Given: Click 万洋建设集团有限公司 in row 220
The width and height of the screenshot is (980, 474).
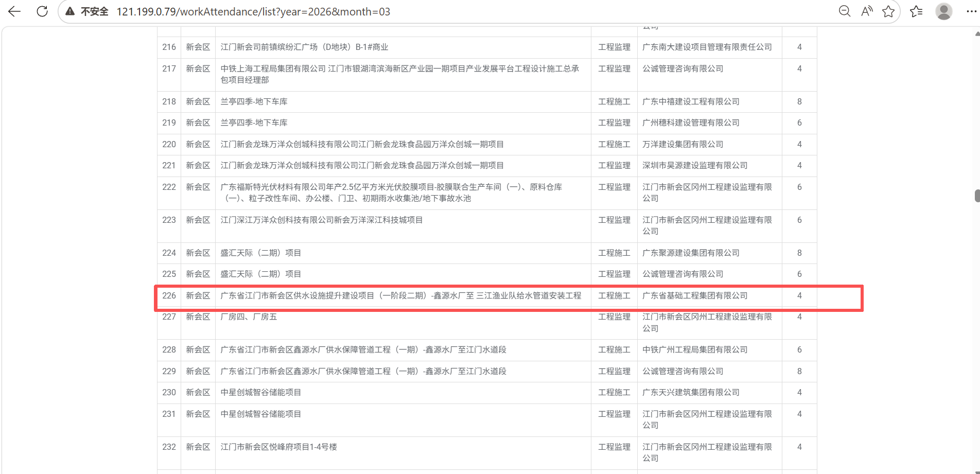Looking at the screenshot, I should coord(682,144).
